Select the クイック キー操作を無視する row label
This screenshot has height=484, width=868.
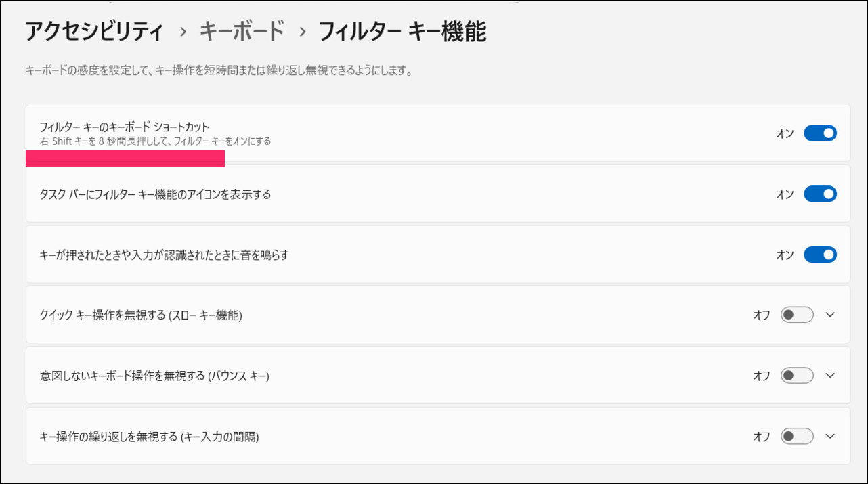tap(141, 315)
